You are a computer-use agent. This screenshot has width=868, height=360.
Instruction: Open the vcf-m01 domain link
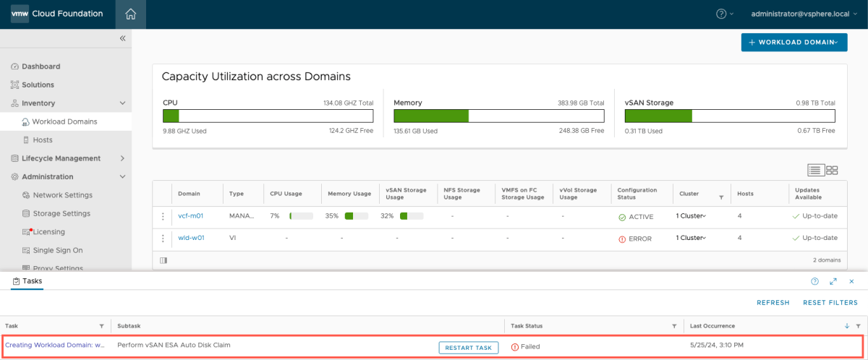pos(190,216)
